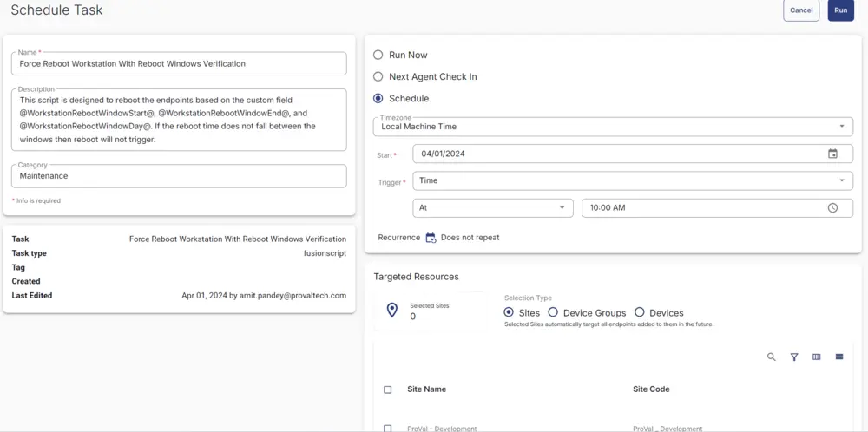868x432 pixels.
Task: Sort by the Site Name column header
Action: pos(426,389)
